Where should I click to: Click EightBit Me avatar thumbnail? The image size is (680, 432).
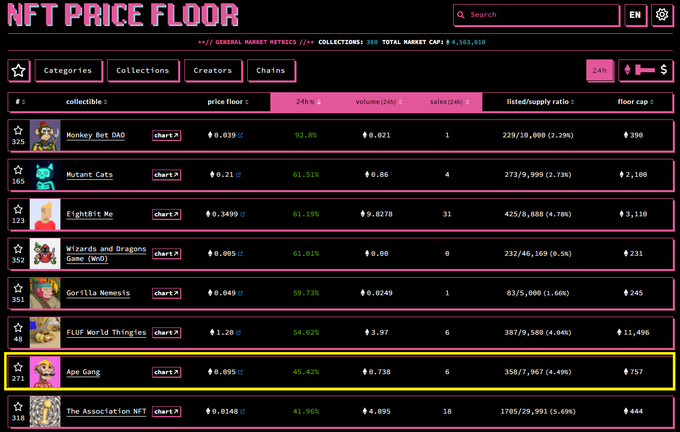coord(45,214)
